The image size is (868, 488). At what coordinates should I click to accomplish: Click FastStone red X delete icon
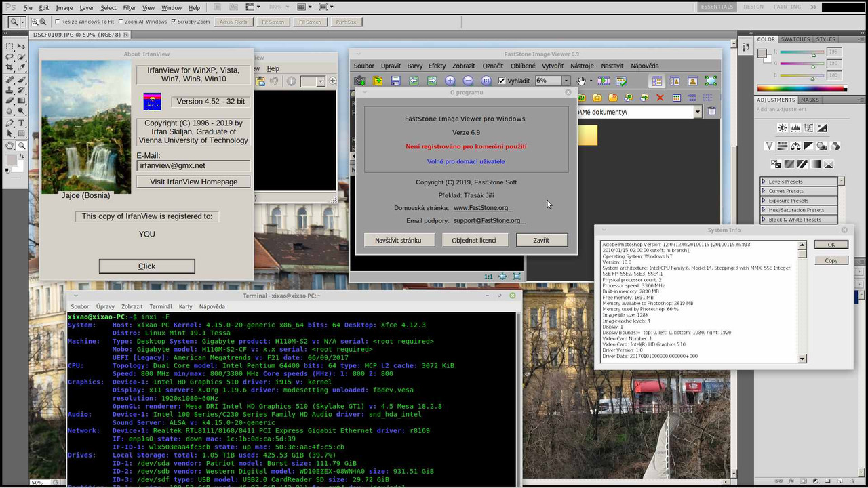click(x=660, y=98)
